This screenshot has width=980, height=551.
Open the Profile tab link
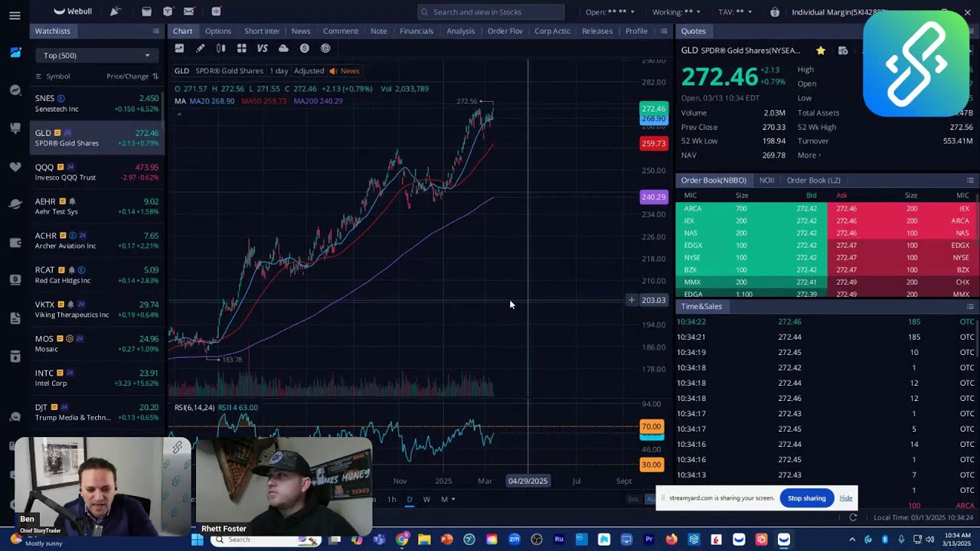click(636, 31)
